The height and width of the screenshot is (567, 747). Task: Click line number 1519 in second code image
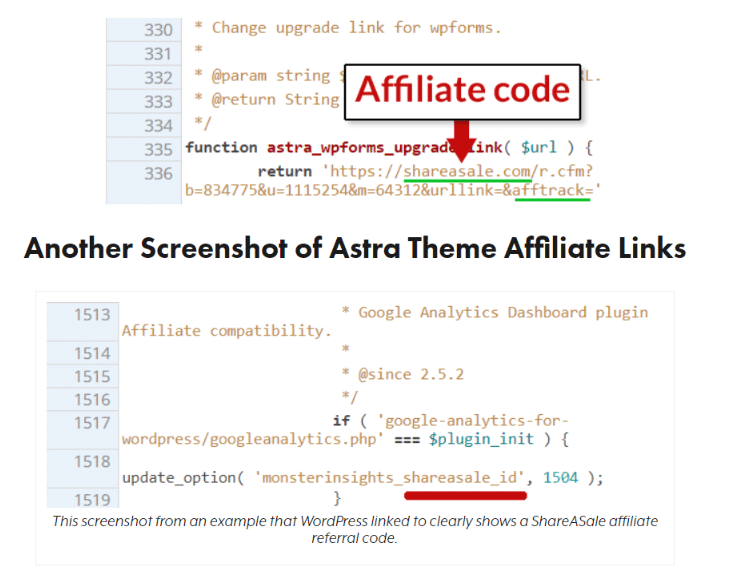[x=92, y=500]
